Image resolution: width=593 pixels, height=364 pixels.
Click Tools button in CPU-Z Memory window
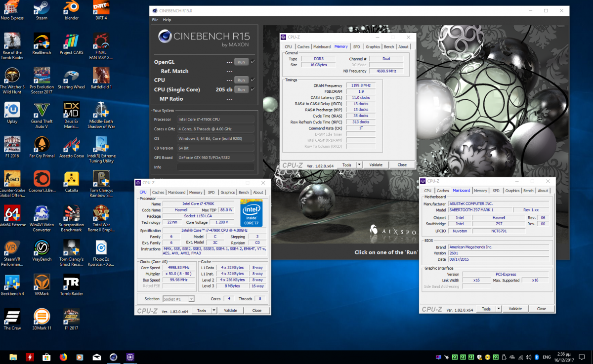point(347,164)
